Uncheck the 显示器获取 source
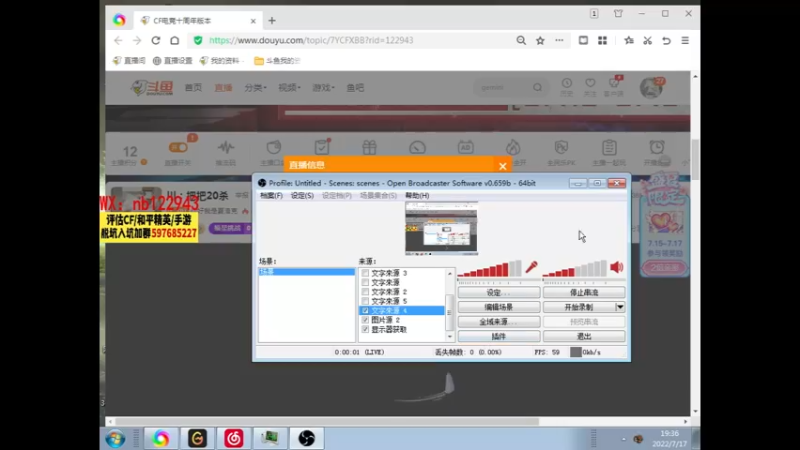This screenshot has width=800, height=450. [x=365, y=330]
